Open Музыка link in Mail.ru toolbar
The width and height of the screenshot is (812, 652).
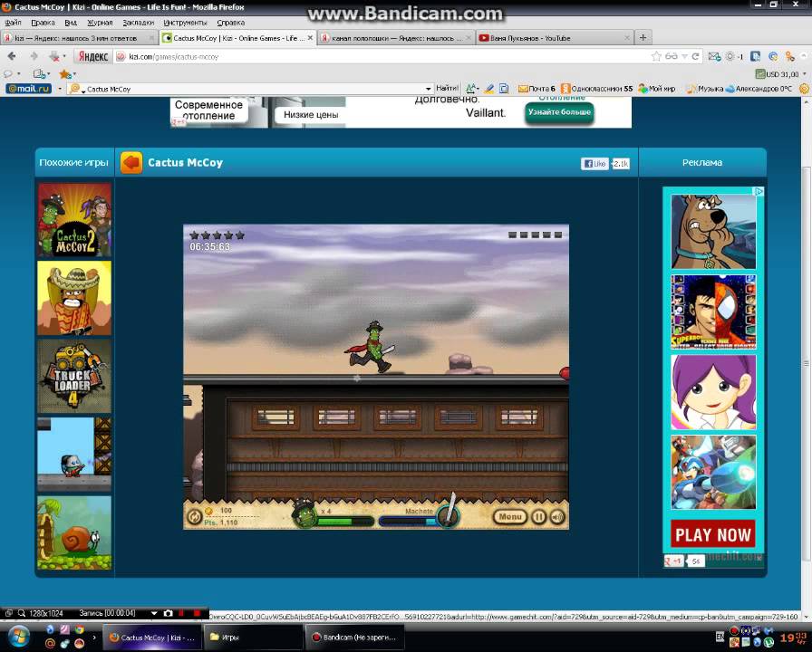click(x=705, y=89)
